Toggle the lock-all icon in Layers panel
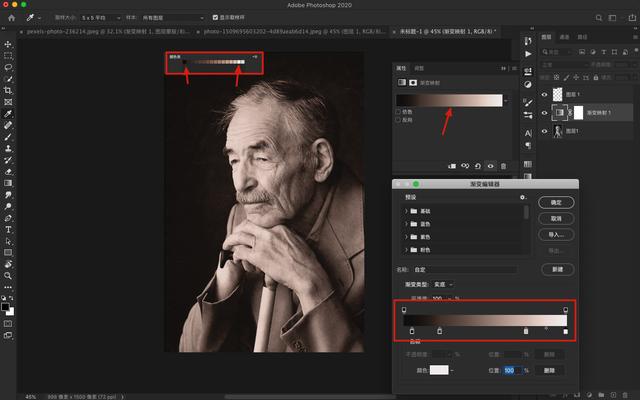Image resolution: width=640 pixels, height=400 pixels. coord(596,77)
